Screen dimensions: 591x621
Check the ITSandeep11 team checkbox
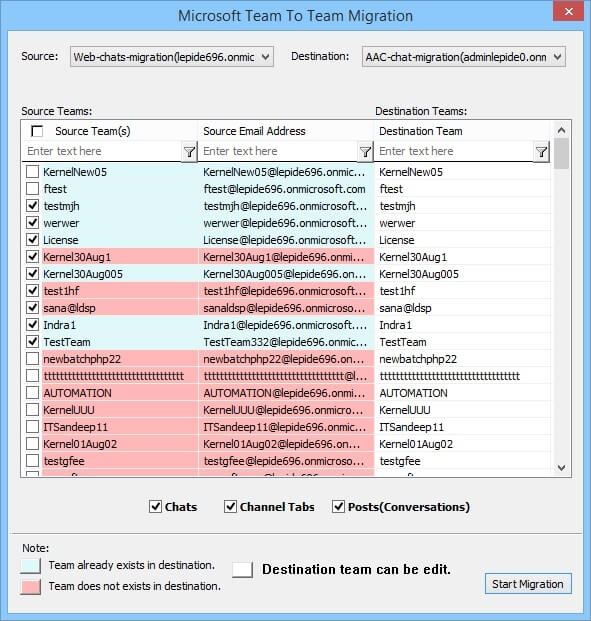[x=32, y=427]
